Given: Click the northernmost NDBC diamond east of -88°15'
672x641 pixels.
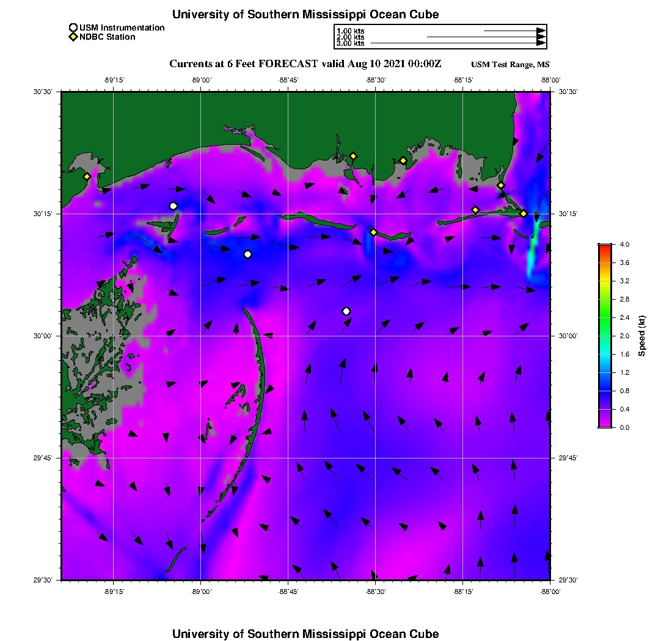Looking at the screenshot, I should (x=500, y=186).
